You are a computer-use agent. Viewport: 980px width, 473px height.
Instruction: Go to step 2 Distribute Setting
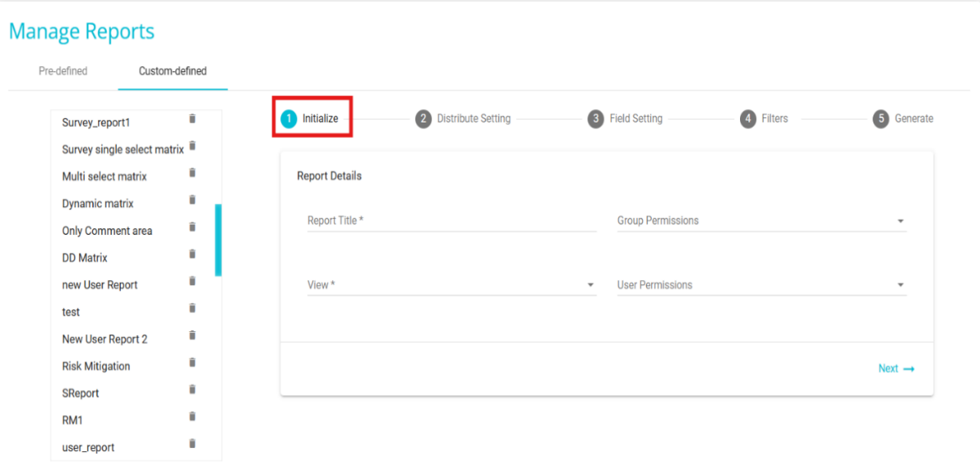tap(463, 119)
